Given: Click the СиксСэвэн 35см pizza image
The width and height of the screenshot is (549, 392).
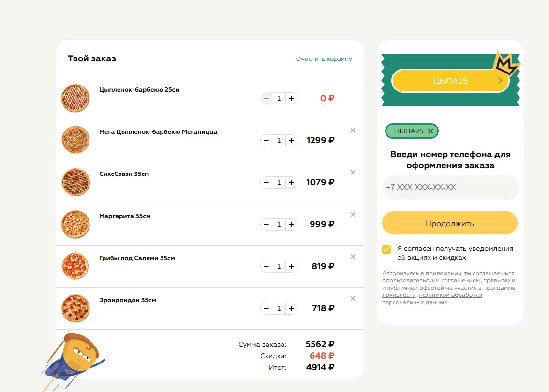Looking at the screenshot, I should pos(75,182).
